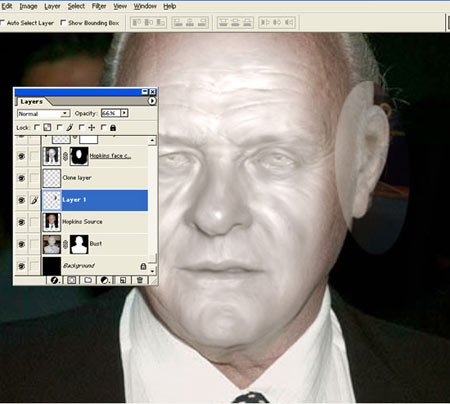Click distribute left edges icon
The image size is (450, 404).
coord(265,23)
